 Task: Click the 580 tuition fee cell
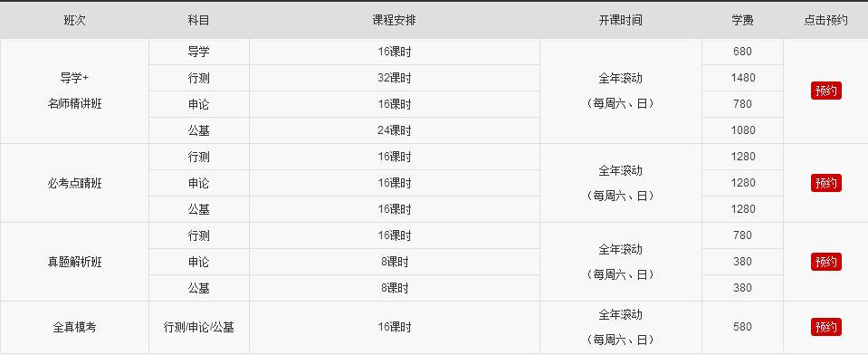742,327
